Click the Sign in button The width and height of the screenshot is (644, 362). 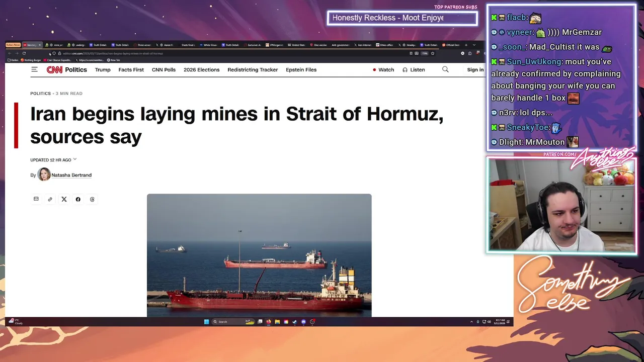click(475, 70)
